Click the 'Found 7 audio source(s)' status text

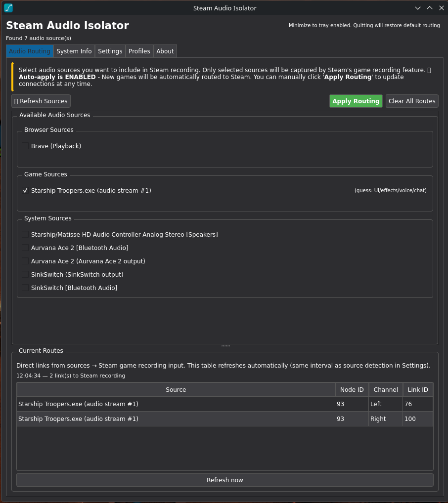point(39,38)
